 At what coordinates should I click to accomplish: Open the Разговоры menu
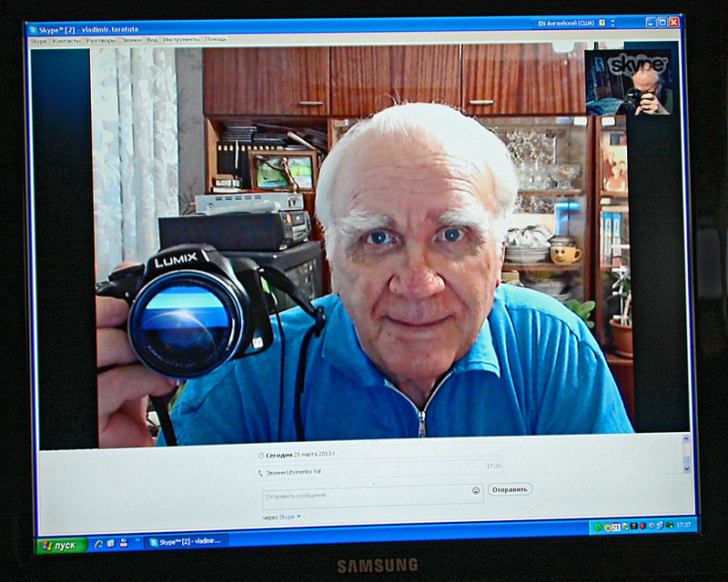pos(101,40)
